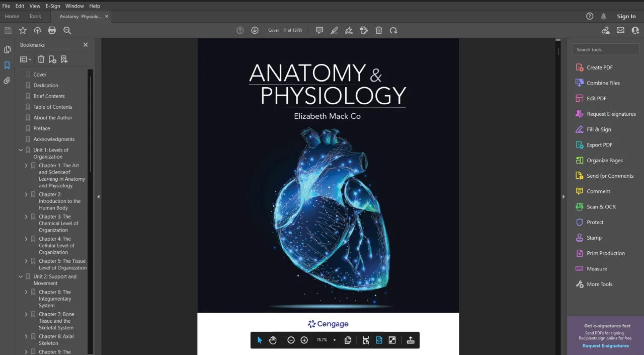644x355 pixels.
Task: Go to Table of Contents bookmark
Action: (53, 107)
